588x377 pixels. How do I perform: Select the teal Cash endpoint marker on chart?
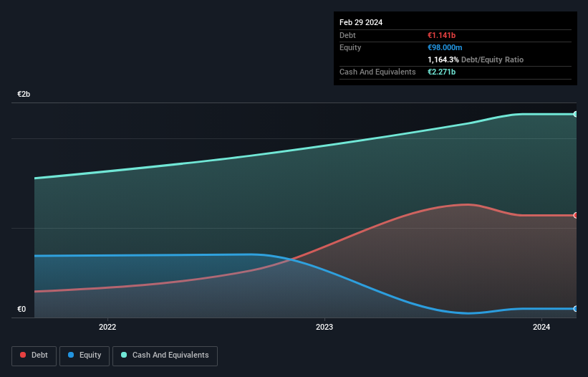pyautogui.click(x=575, y=114)
